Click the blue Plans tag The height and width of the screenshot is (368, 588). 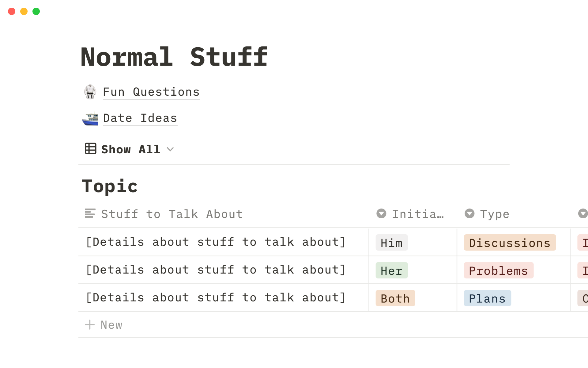coord(487,298)
